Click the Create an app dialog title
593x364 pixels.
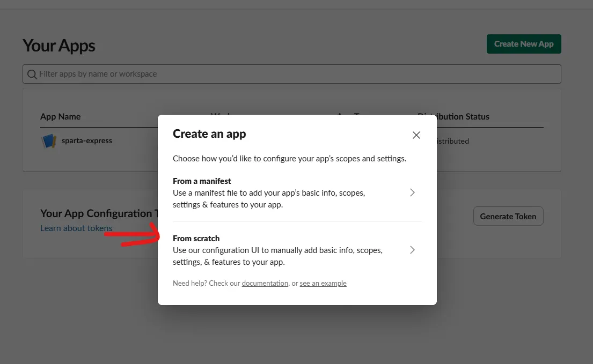click(x=209, y=133)
